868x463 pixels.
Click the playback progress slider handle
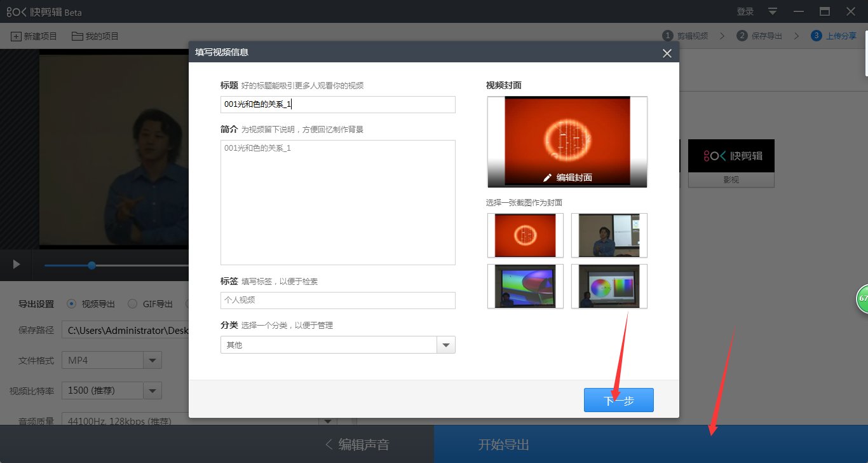coord(91,265)
